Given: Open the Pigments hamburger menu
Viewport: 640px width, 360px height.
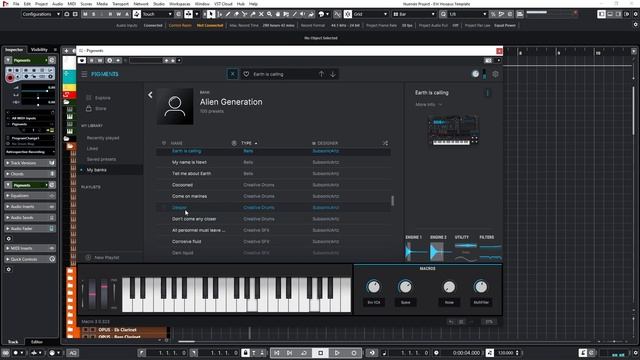Looking at the screenshot, I should pyautogui.click(x=84, y=74).
